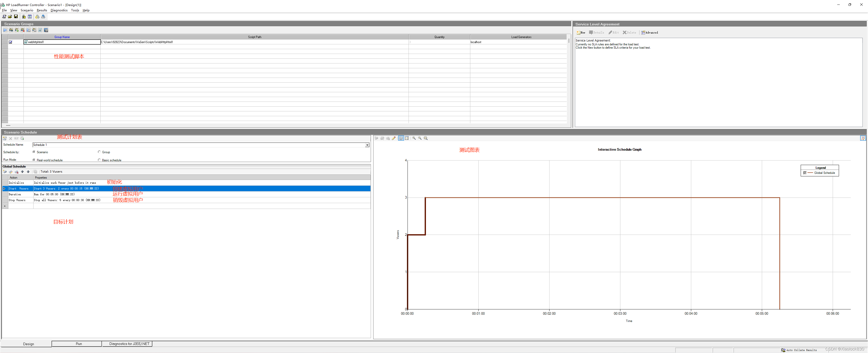
Task: Select the Group schedule-by radio button
Action: point(99,152)
